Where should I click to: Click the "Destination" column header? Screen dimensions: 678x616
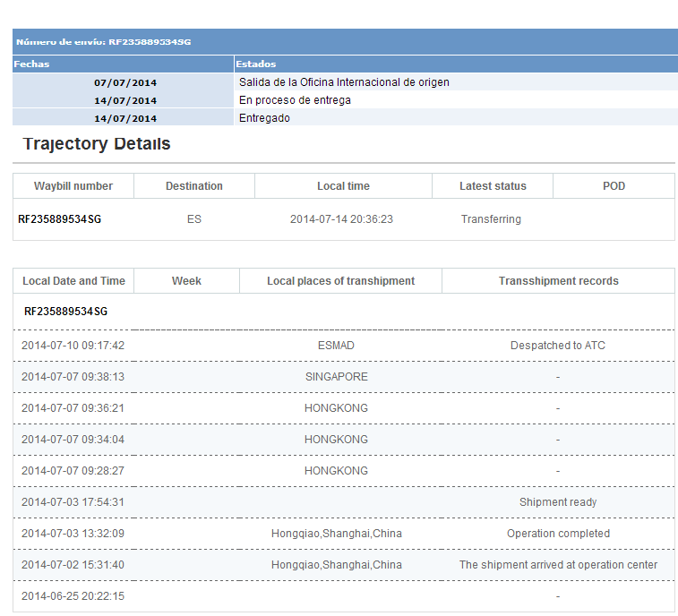[x=194, y=186]
